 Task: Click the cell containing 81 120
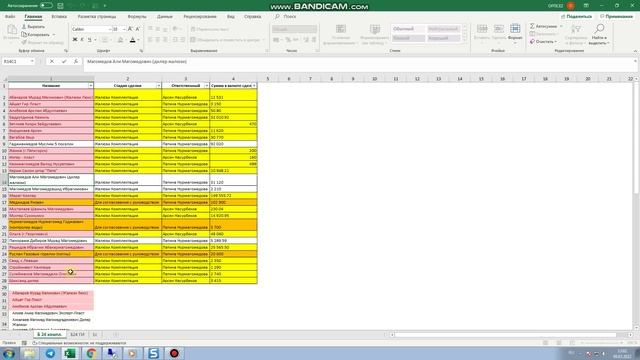[x=233, y=180]
